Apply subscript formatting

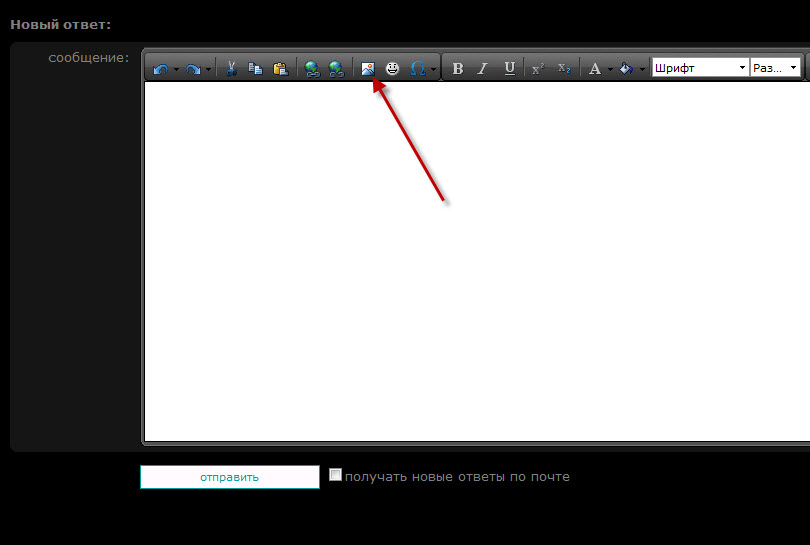click(x=564, y=69)
